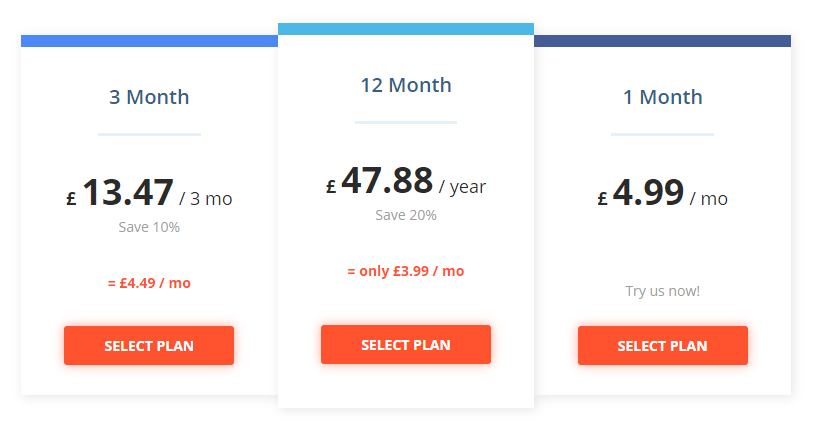Click the Save 20% label
This screenshot has height=430, width=813.
tap(406, 215)
